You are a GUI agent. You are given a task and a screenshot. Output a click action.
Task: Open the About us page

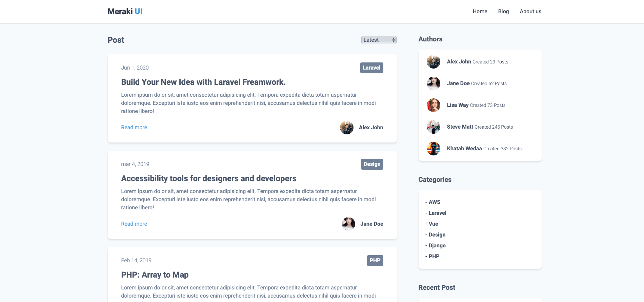pyautogui.click(x=530, y=12)
